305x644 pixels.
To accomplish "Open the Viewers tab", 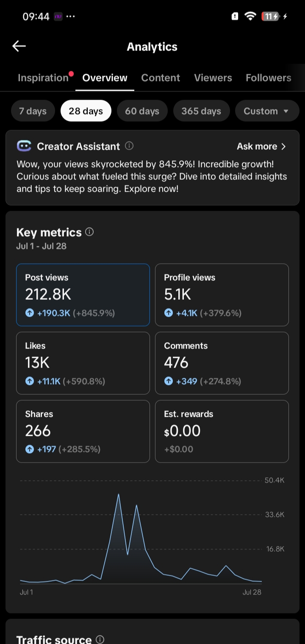I will tap(213, 78).
